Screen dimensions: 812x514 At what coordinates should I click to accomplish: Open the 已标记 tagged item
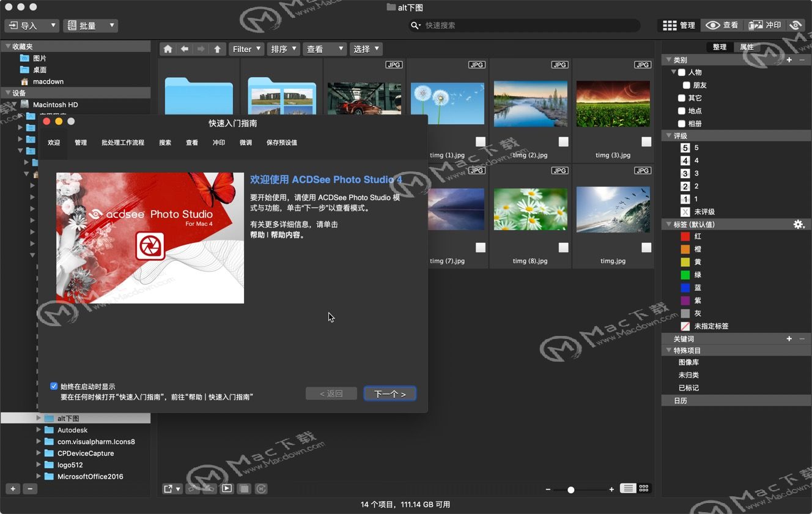click(688, 388)
